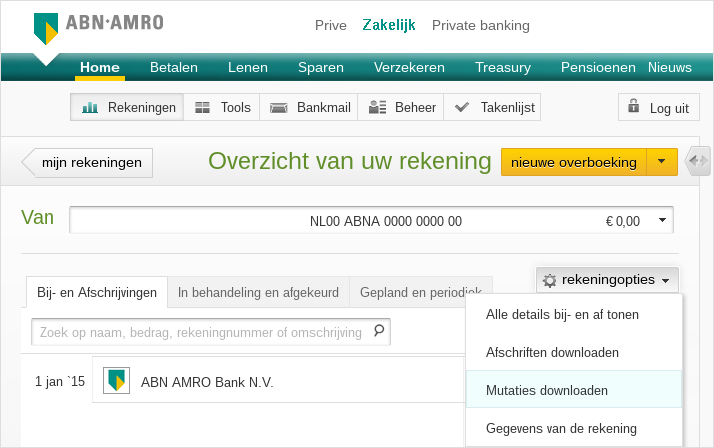
Task: Open the rekeningopties dropdown
Action: pyautogui.click(x=607, y=280)
